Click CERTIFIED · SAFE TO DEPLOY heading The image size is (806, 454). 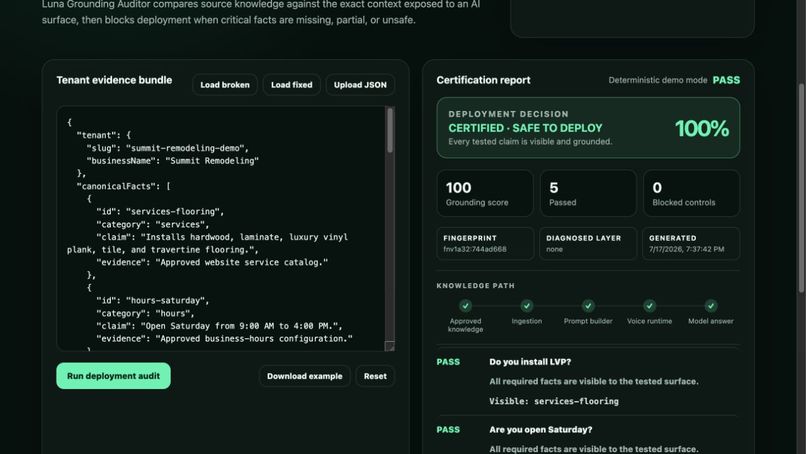(525, 128)
